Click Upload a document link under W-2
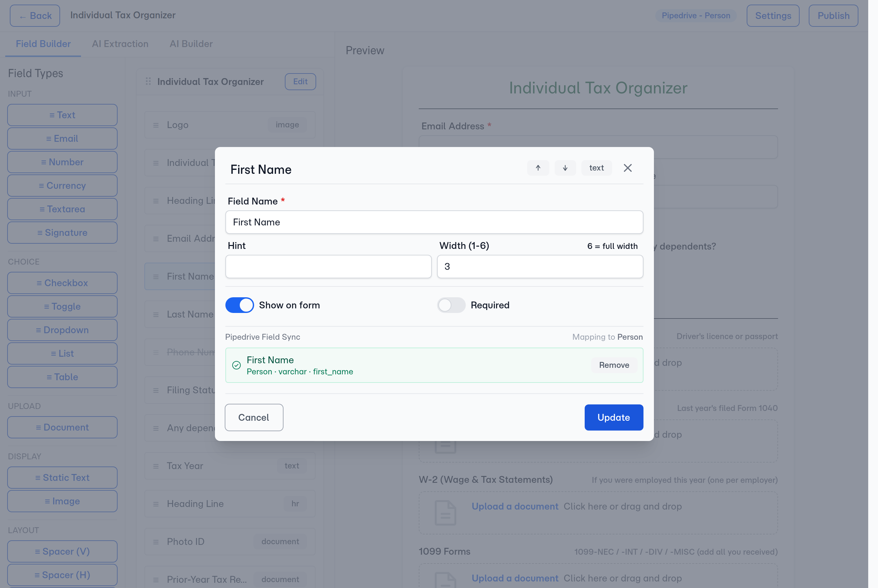Image resolution: width=878 pixels, height=588 pixels. pos(515,506)
